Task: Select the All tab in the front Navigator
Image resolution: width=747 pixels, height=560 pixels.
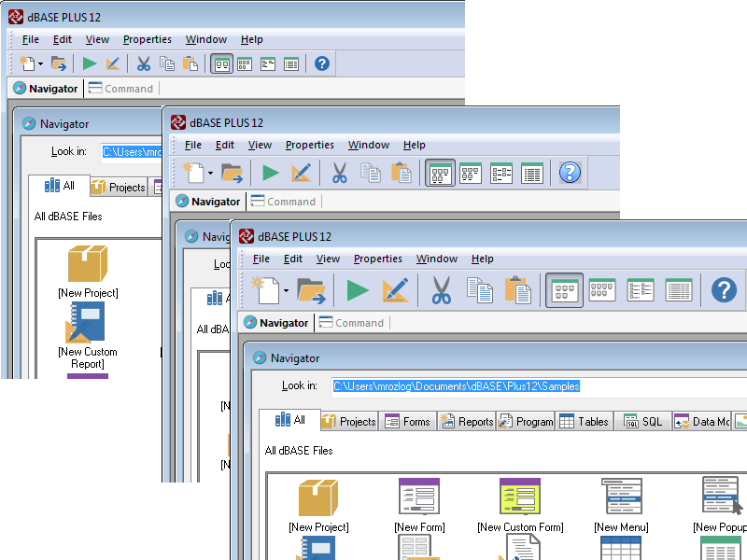Action: (x=290, y=420)
